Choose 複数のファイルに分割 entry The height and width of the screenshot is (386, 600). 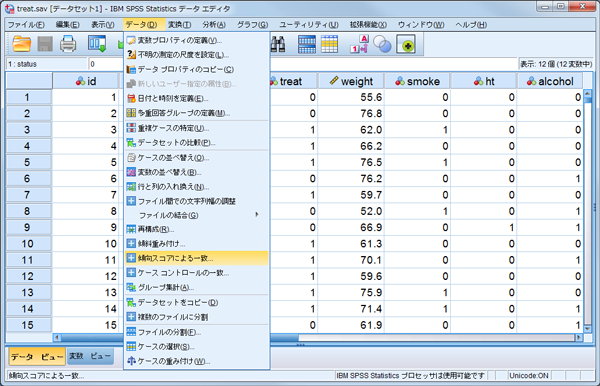[x=197, y=317]
